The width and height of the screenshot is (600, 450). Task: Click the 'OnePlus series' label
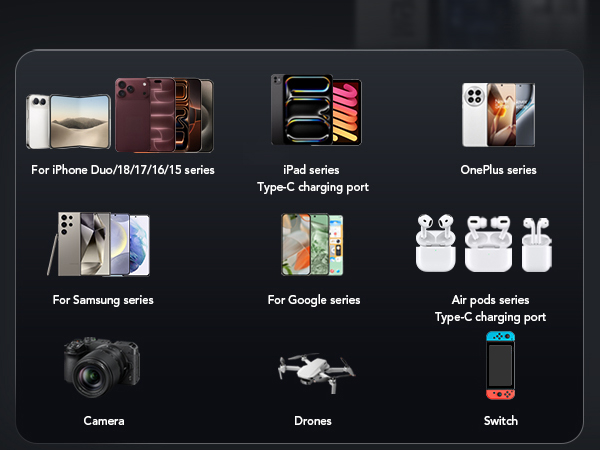(499, 170)
